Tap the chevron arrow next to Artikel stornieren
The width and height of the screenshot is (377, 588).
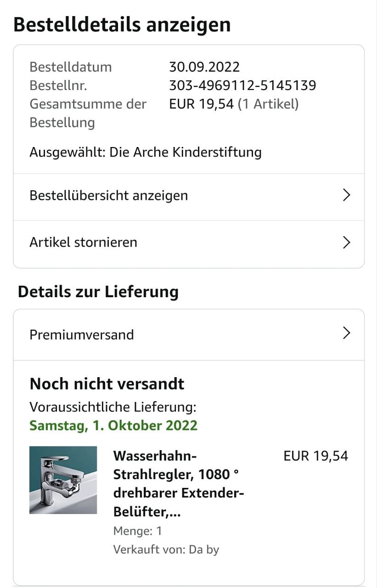347,242
